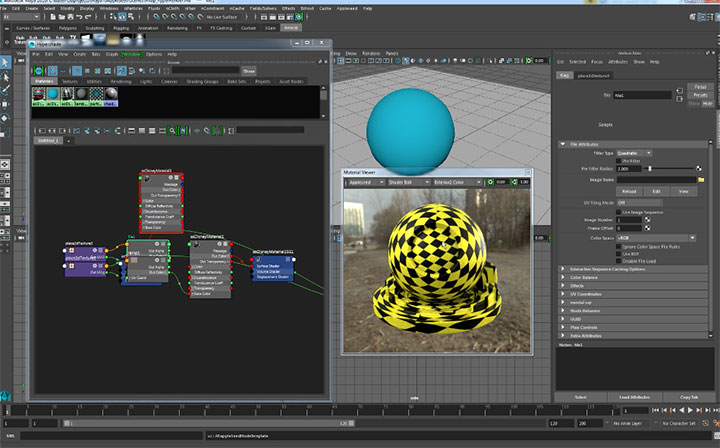This screenshot has width=720, height=448.
Task: Toggle the Use BOT checkbox
Action: tap(619, 254)
